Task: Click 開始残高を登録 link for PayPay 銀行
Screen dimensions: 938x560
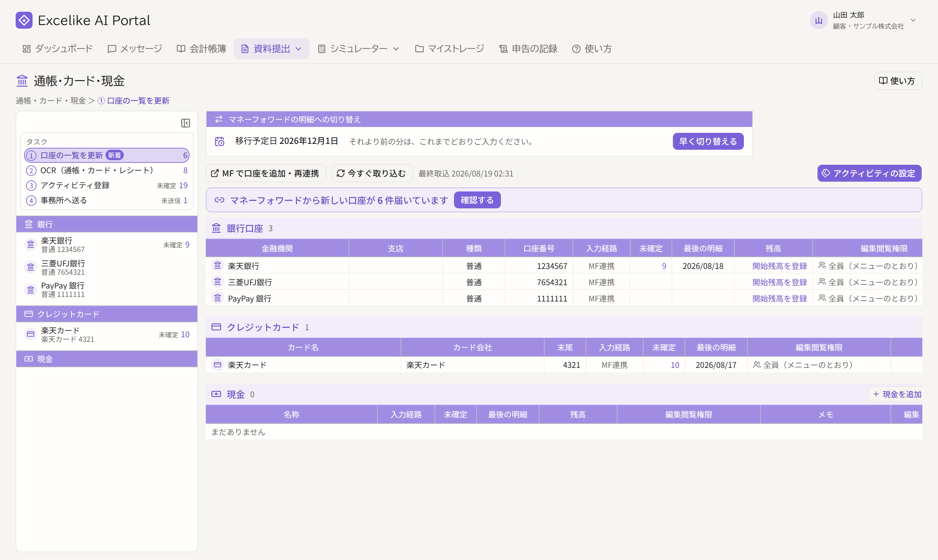Action: (779, 298)
